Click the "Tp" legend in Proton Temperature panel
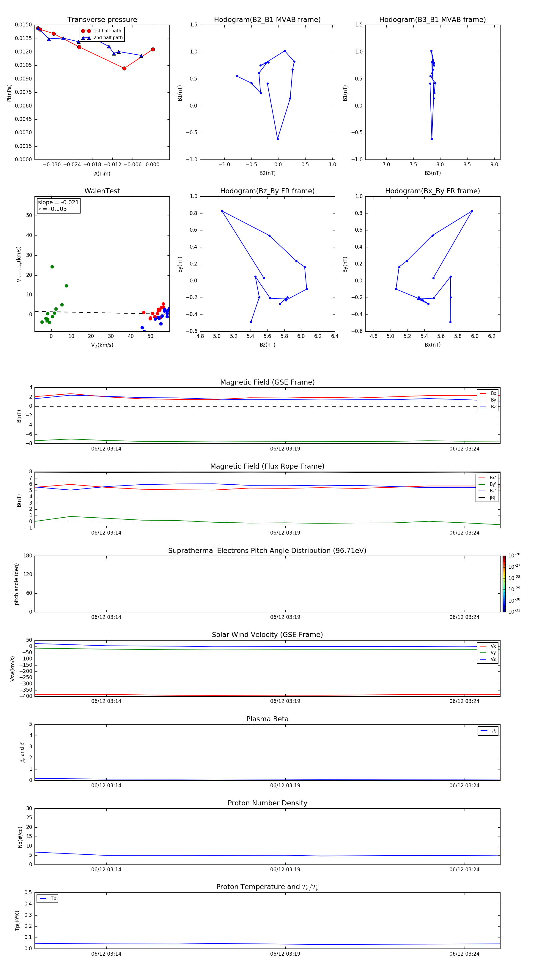Image resolution: width=535 pixels, height=980 pixels. tap(48, 899)
